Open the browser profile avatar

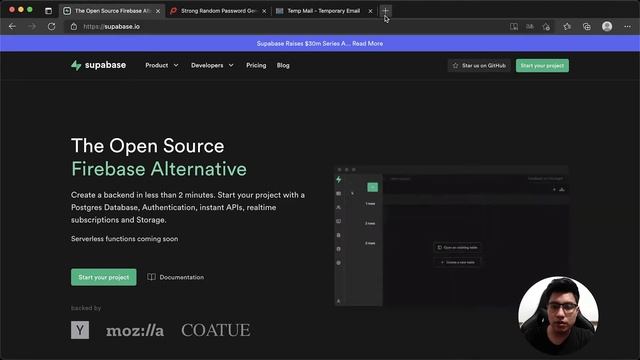tap(607, 27)
